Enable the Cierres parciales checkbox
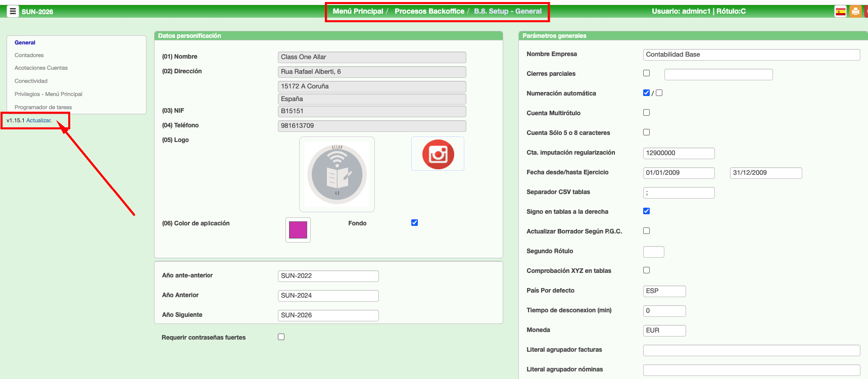Viewport: 868px width, 379px height. 646,73
